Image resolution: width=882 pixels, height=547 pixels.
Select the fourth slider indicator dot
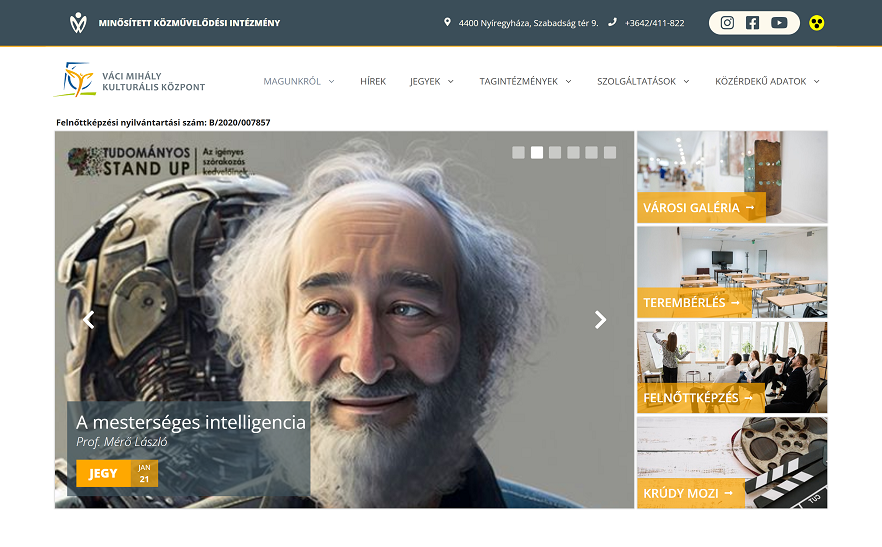[x=573, y=153]
